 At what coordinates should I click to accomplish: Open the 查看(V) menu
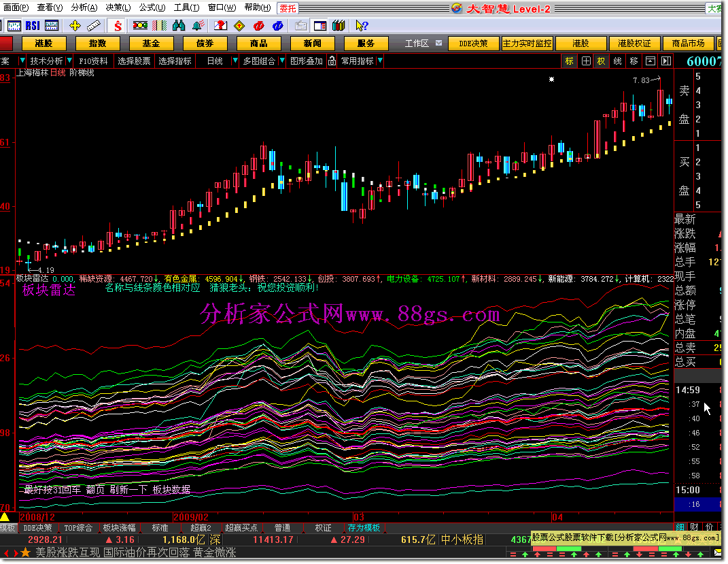click(x=50, y=7)
